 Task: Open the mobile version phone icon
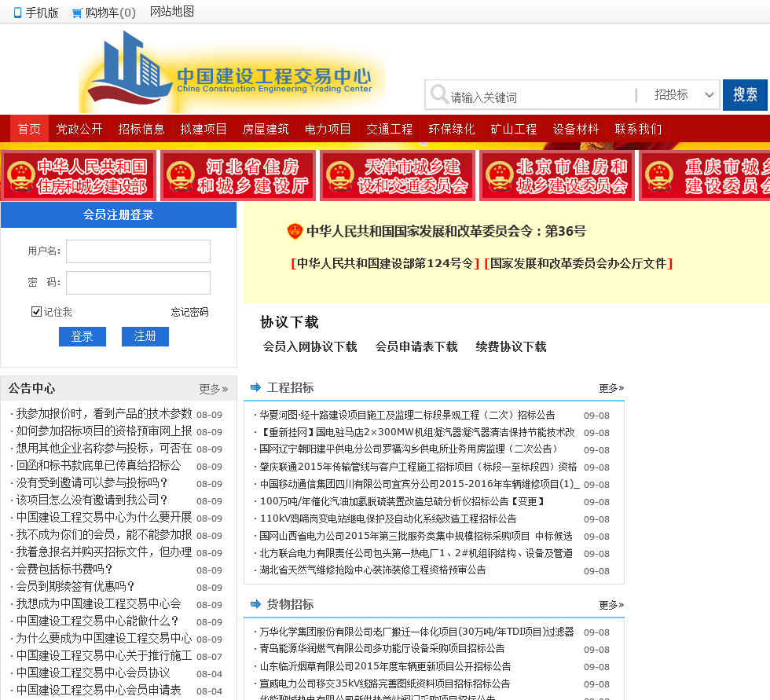tap(17, 13)
